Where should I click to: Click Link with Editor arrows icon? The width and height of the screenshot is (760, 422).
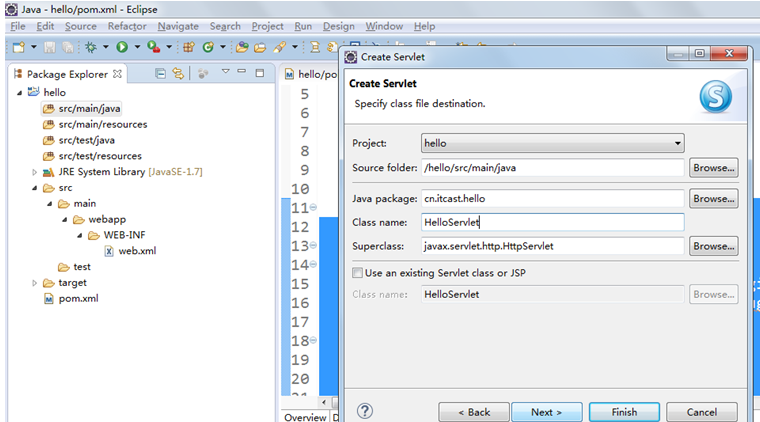point(178,74)
